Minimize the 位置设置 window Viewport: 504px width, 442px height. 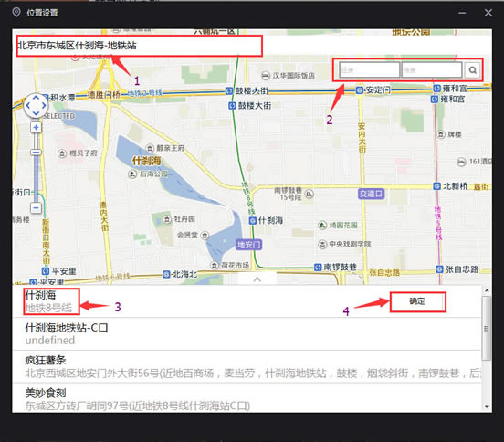point(462,13)
